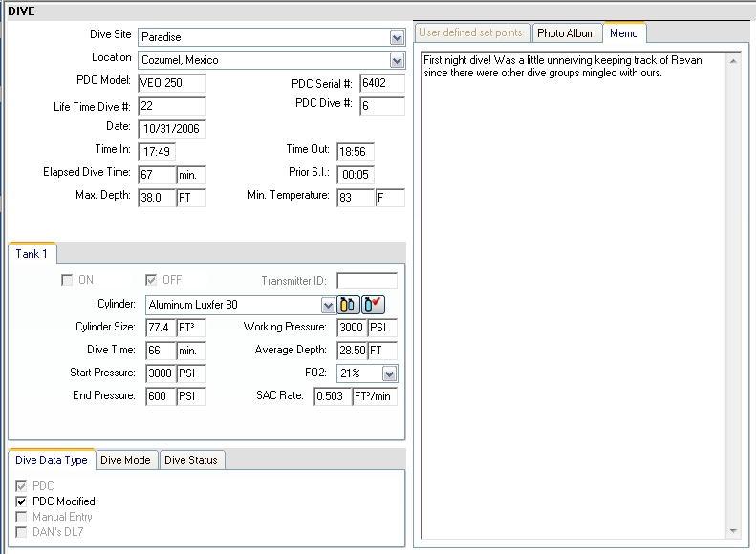Screen dimensions: 756x554
Task: Click the Date field 10/31/2006
Action: (x=172, y=129)
